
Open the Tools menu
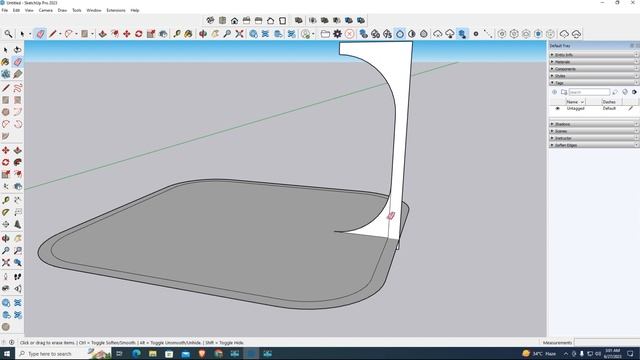[x=77, y=10]
